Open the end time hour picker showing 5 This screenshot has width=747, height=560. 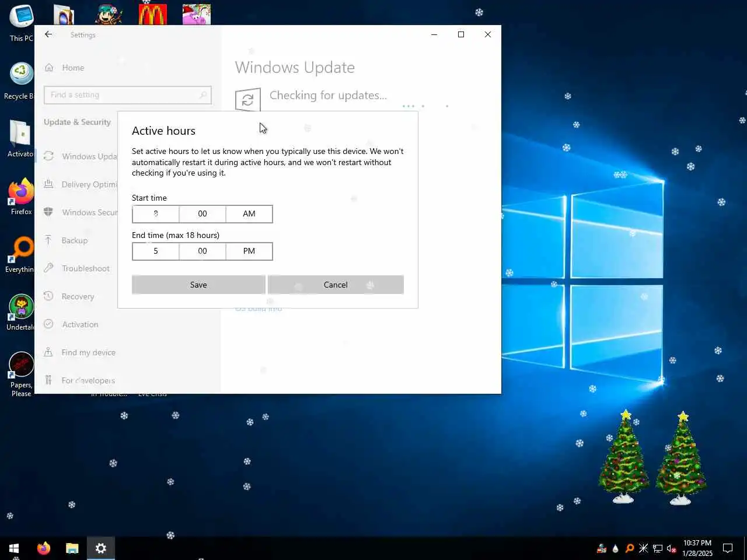156,251
